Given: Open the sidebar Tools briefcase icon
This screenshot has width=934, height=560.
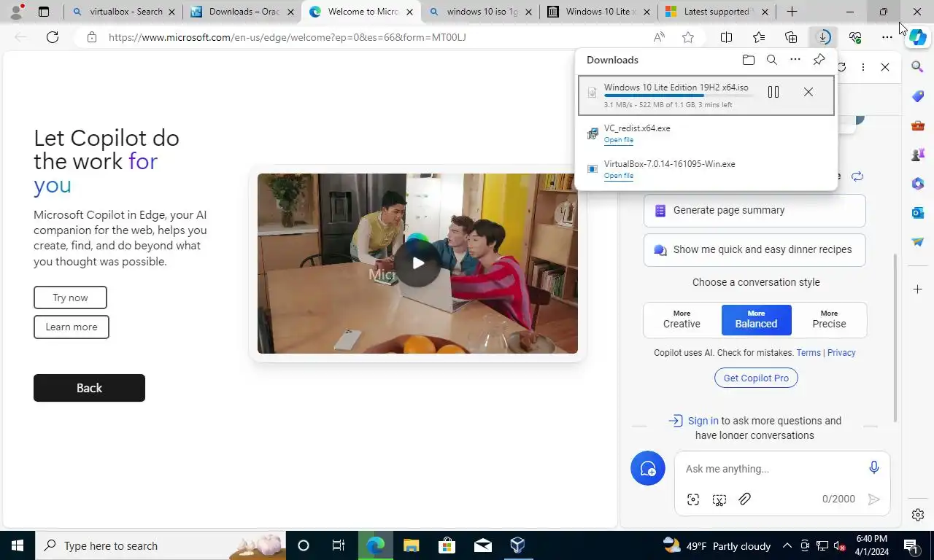Looking at the screenshot, I should click(918, 125).
